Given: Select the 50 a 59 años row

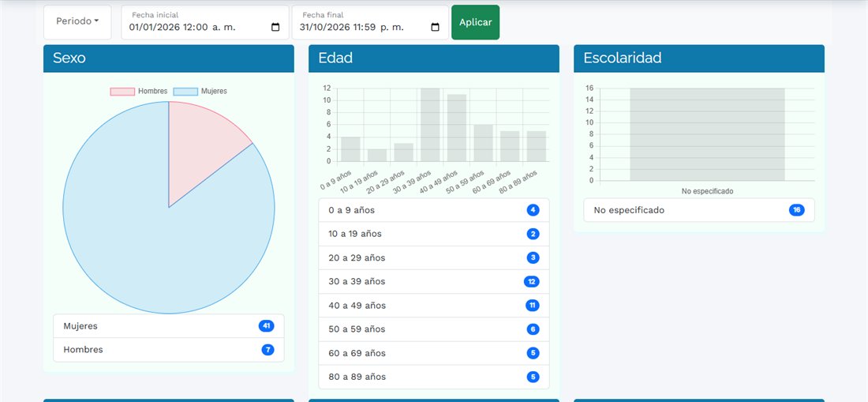Looking at the screenshot, I should coord(434,329).
